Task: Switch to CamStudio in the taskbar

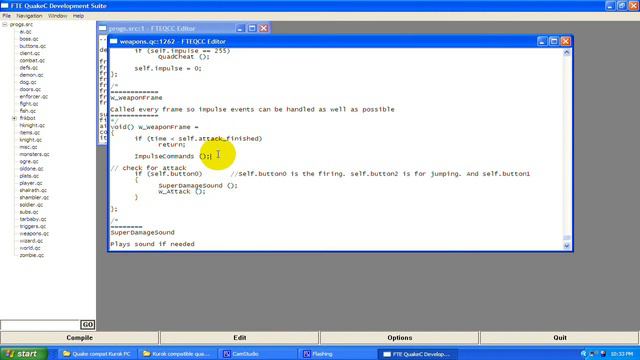Action: (x=259, y=354)
